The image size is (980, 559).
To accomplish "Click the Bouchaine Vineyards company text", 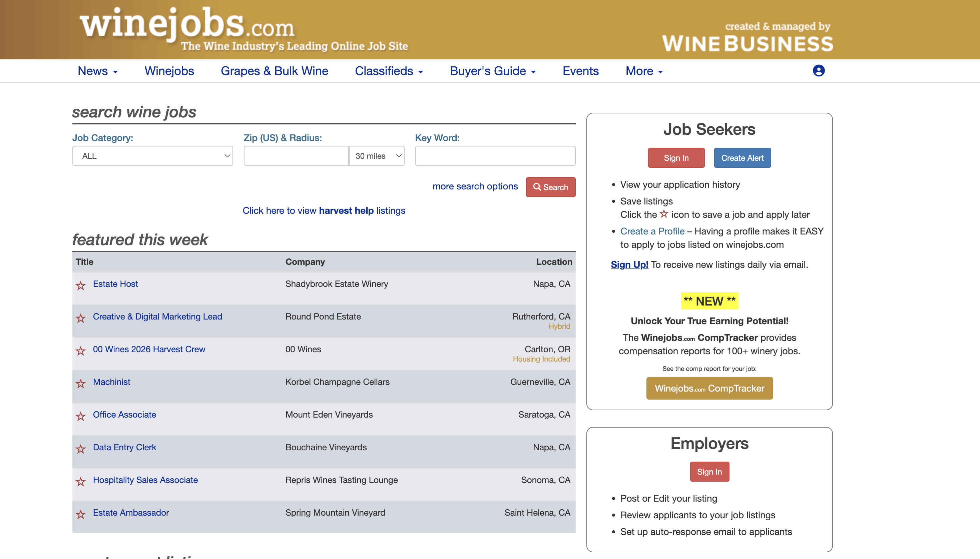I will (x=326, y=447).
